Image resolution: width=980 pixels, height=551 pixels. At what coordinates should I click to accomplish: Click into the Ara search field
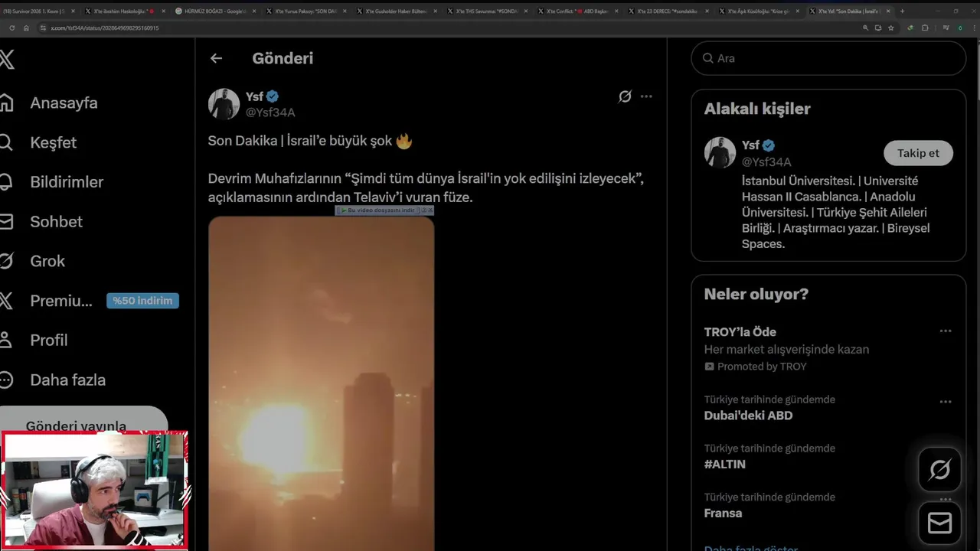point(828,58)
